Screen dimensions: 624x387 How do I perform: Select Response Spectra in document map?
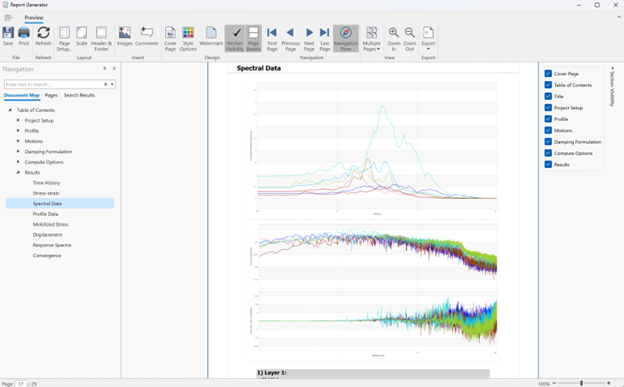tap(52, 245)
